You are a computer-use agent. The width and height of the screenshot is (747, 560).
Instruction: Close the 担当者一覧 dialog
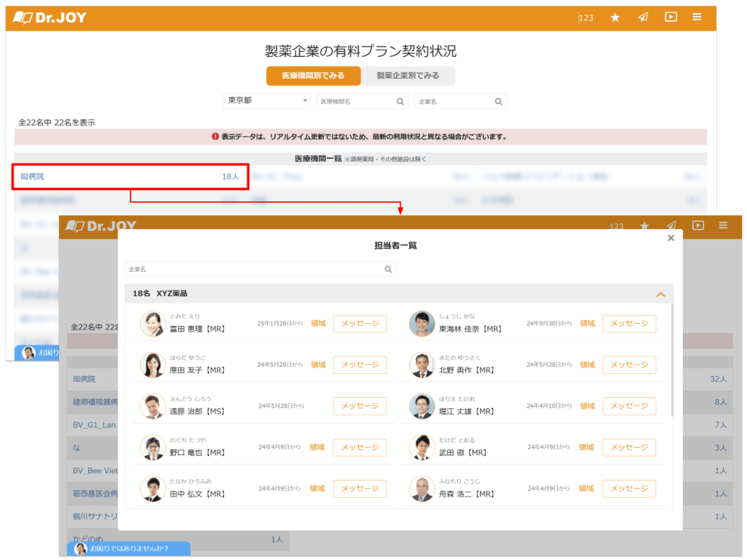click(671, 238)
